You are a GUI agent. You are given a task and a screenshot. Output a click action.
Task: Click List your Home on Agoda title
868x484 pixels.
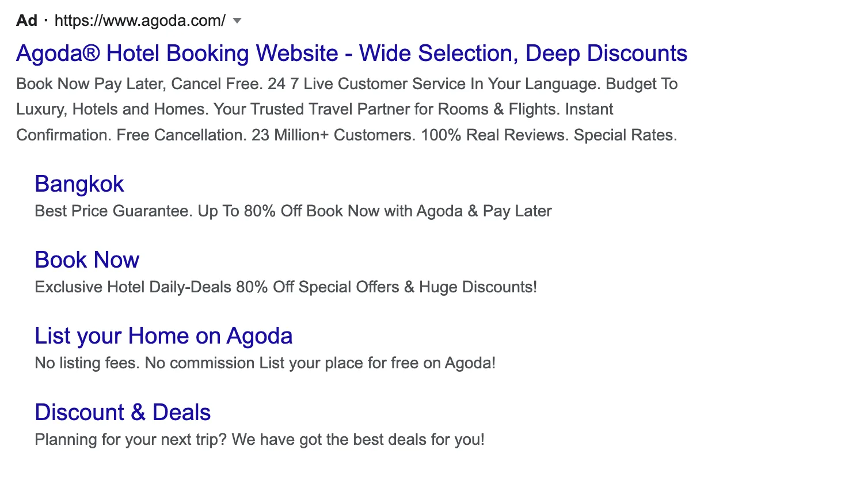pyautogui.click(x=163, y=336)
